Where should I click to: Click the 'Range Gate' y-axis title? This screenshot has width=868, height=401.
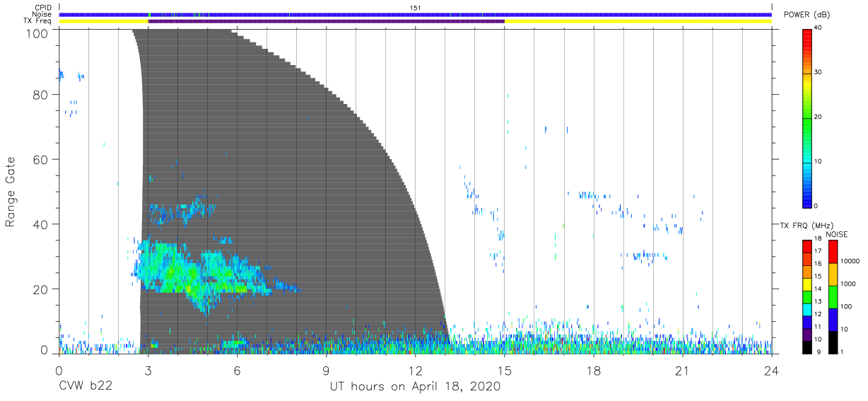click(x=11, y=192)
